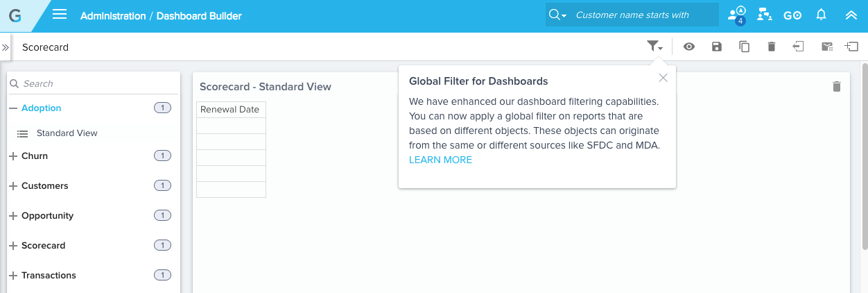868x293 pixels.
Task: Open the hierarchy sitemap icon
Action: (765, 15)
